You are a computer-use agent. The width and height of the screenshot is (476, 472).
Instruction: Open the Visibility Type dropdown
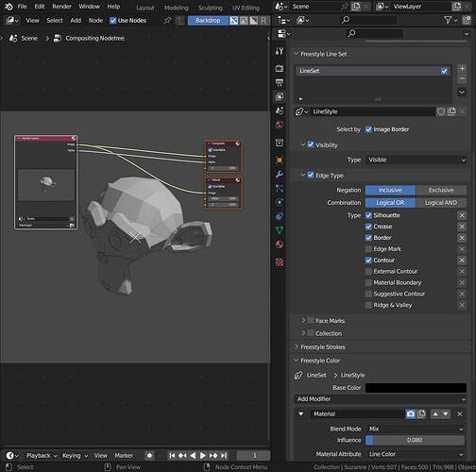point(416,160)
